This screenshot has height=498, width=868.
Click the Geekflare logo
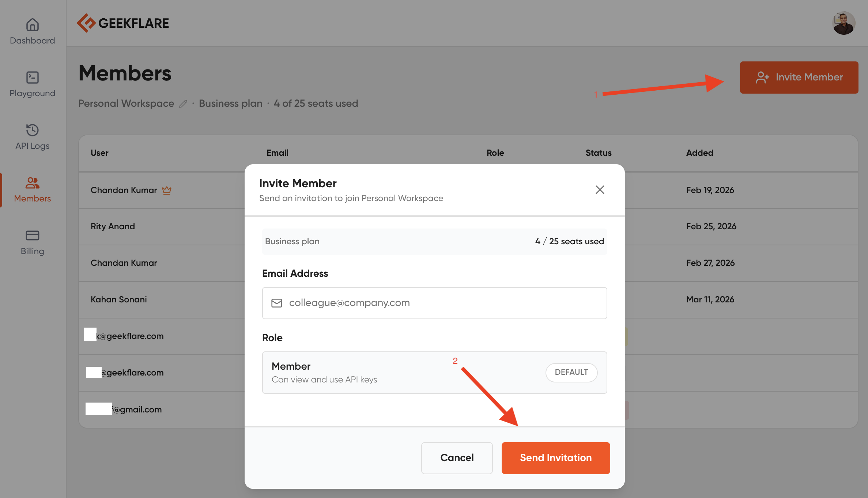(123, 23)
